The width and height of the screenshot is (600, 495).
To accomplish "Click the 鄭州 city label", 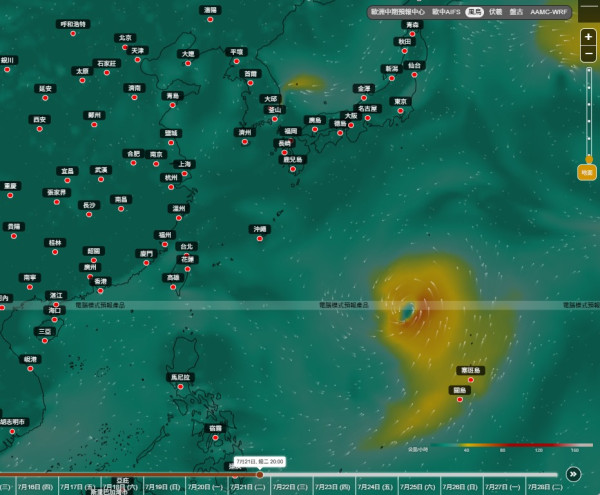I will click(x=94, y=115).
